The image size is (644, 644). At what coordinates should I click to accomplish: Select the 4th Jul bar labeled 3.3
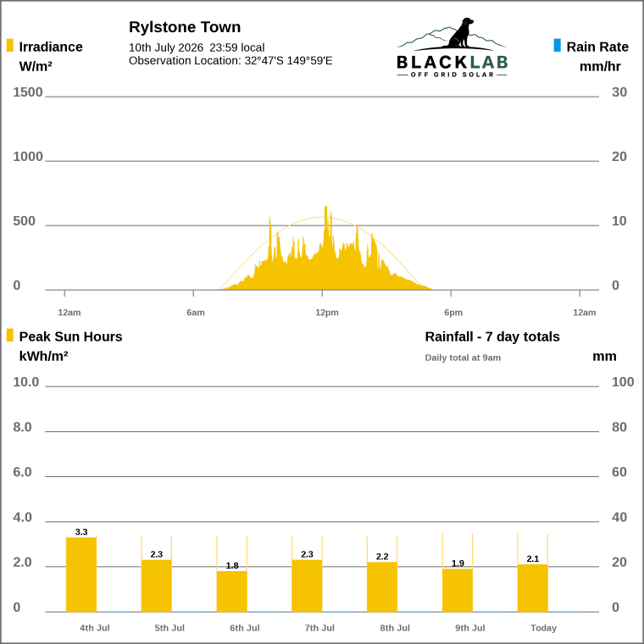pos(81,575)
